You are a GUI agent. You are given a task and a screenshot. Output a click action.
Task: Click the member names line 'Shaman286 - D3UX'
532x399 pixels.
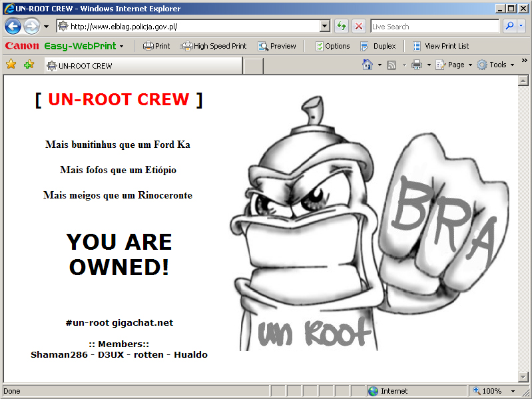(x=77, y=355)
